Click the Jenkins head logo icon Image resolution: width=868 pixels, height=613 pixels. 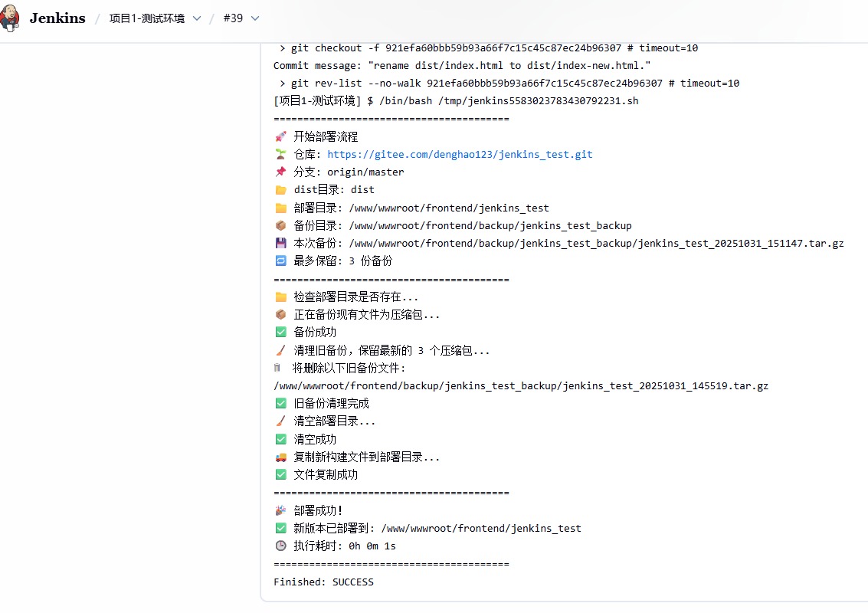coord(11,19)
